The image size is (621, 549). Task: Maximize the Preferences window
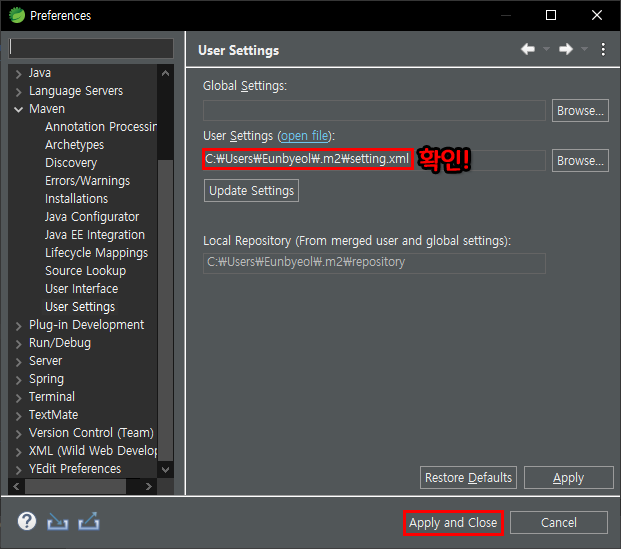coord(551,15)
